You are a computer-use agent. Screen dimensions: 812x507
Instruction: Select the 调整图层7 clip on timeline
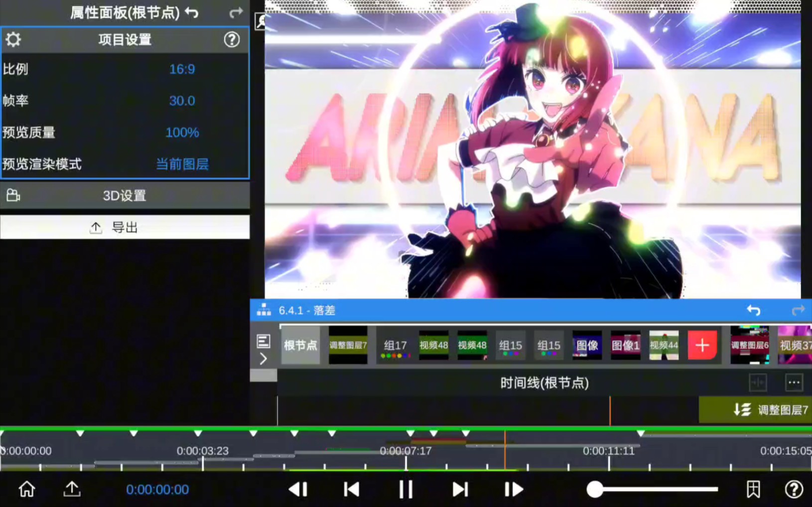pyautogui.click(x=755, y=410)
